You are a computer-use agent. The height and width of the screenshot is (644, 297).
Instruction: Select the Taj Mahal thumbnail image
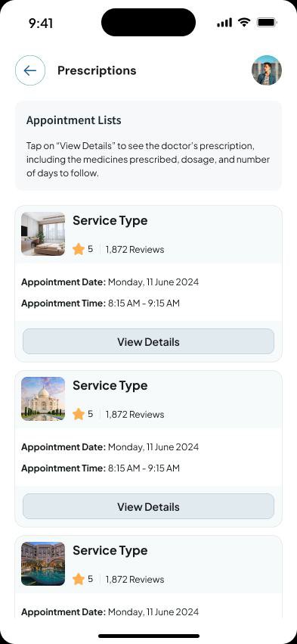tap(43, 399)
